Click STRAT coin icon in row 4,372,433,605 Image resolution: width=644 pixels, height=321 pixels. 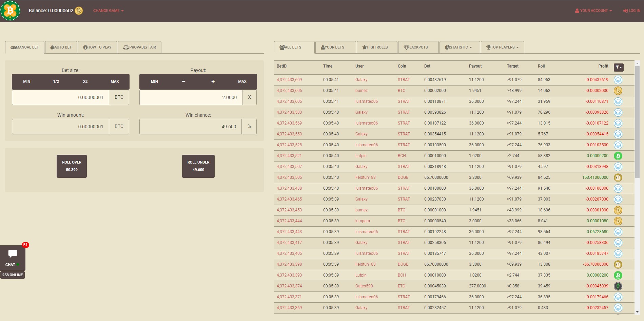point(618,102)
